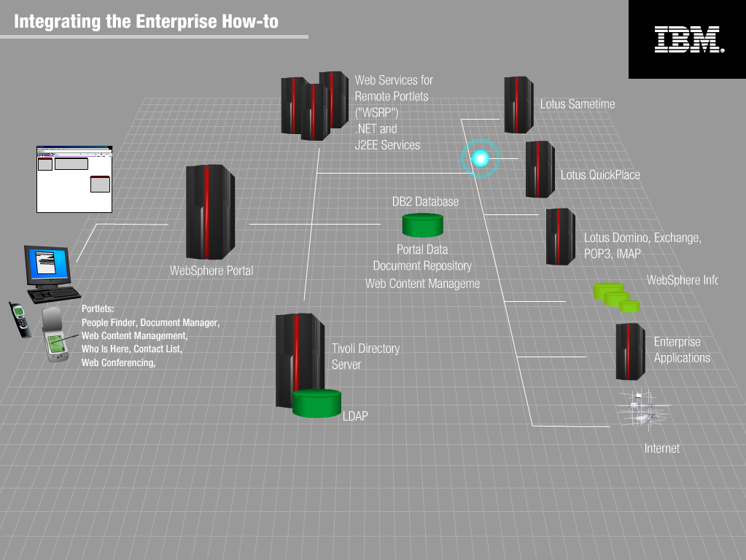746x560 pixels.
Task: Open the browser window portal thumbnail
Action: (x=74, y=179)
